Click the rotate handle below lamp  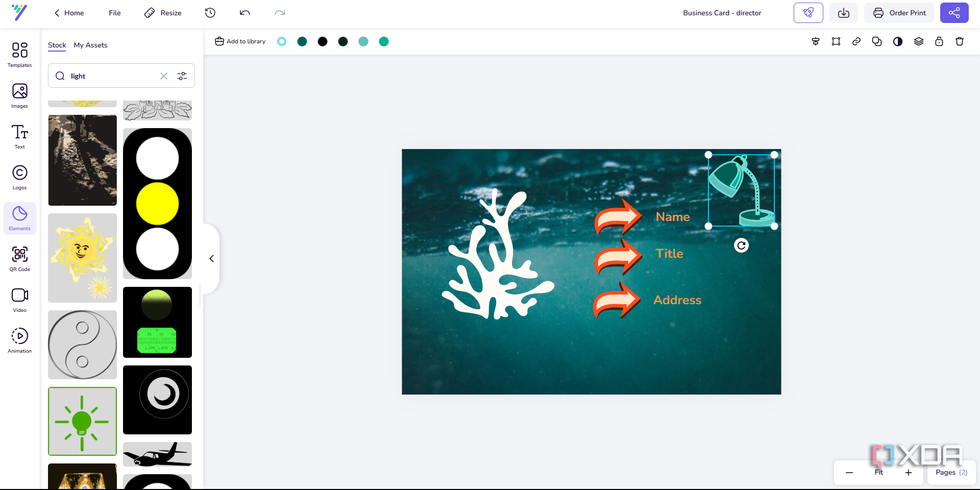point(741,246)
